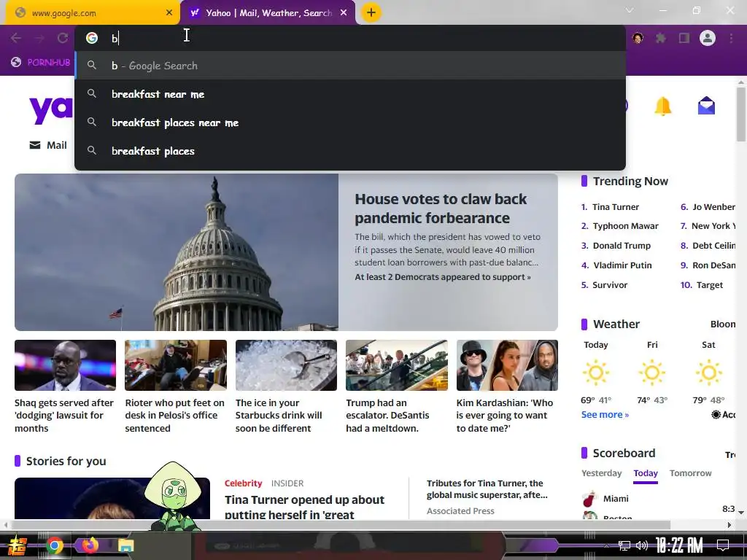Click the Miami team logo in Scoreboard

(x=589, y=499)
